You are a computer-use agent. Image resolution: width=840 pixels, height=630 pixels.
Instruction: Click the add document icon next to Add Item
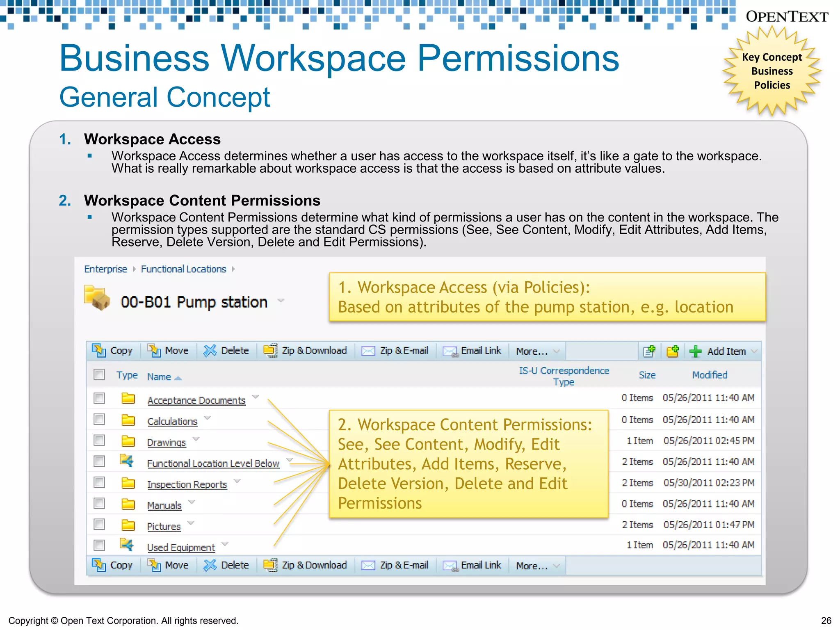click(x=649, y=351)
